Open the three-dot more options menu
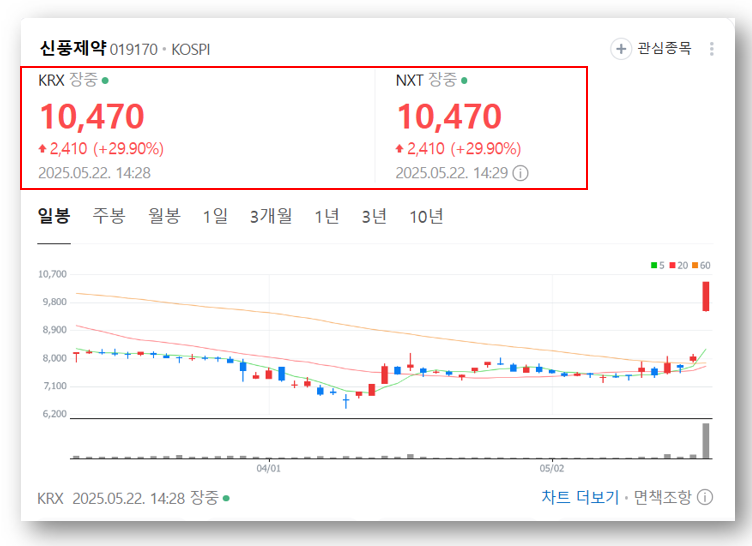 coord(711,48)
